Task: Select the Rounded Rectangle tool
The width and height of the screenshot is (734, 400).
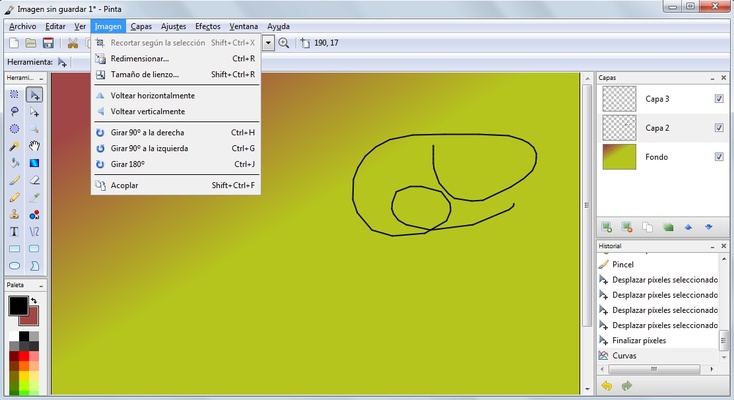Action: tap(34, 249)
